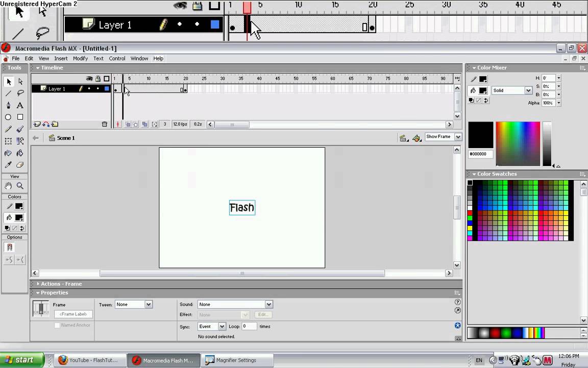Open the File menu
This screenshot has height=368, width=588.
pos(16,59)
